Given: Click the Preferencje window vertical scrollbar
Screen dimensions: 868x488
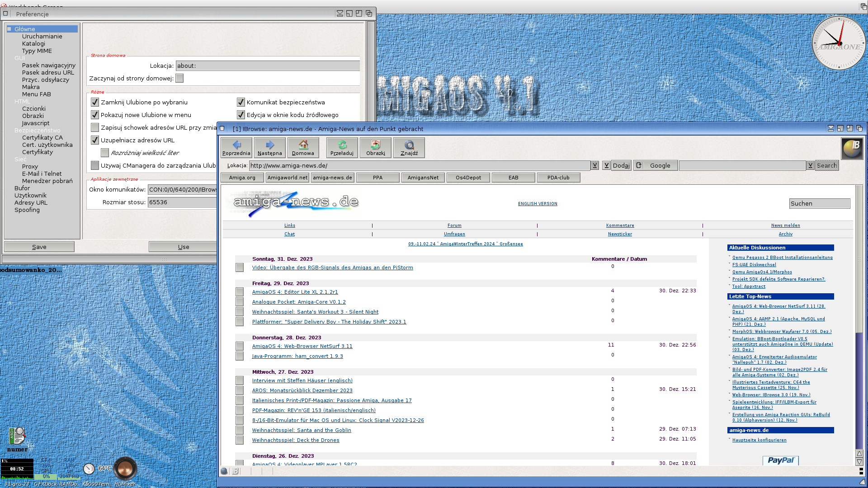Looking at the screenshot, I should [x=371, y=72].
